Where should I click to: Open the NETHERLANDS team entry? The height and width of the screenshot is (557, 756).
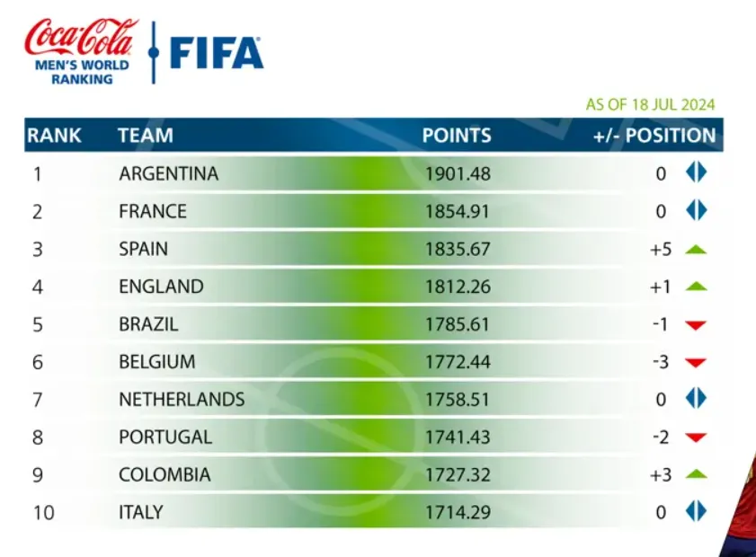tap(182, 399)
